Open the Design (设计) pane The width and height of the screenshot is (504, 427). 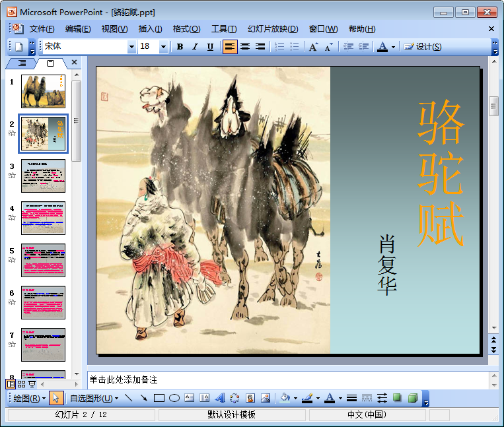423,47
